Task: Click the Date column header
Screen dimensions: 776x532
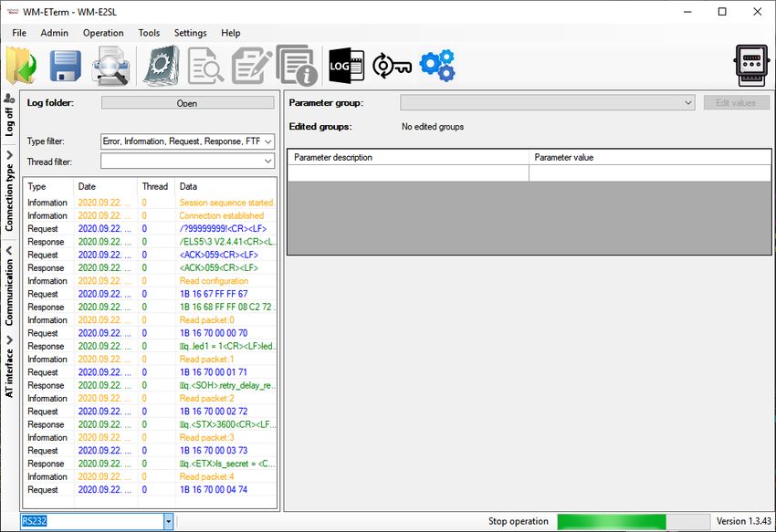Action: 105,186
